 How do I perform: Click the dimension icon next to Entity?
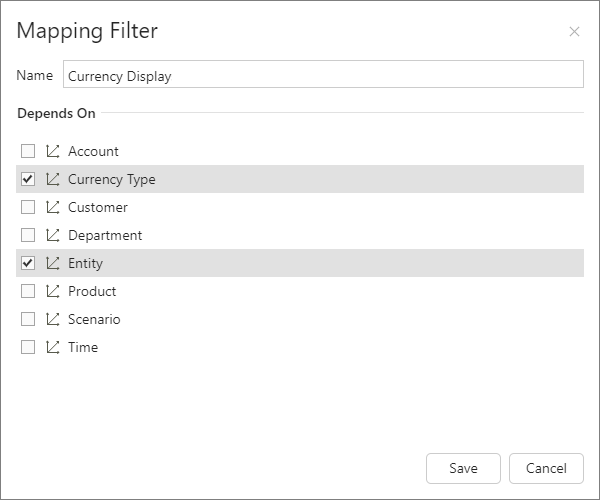pos(53,263)
